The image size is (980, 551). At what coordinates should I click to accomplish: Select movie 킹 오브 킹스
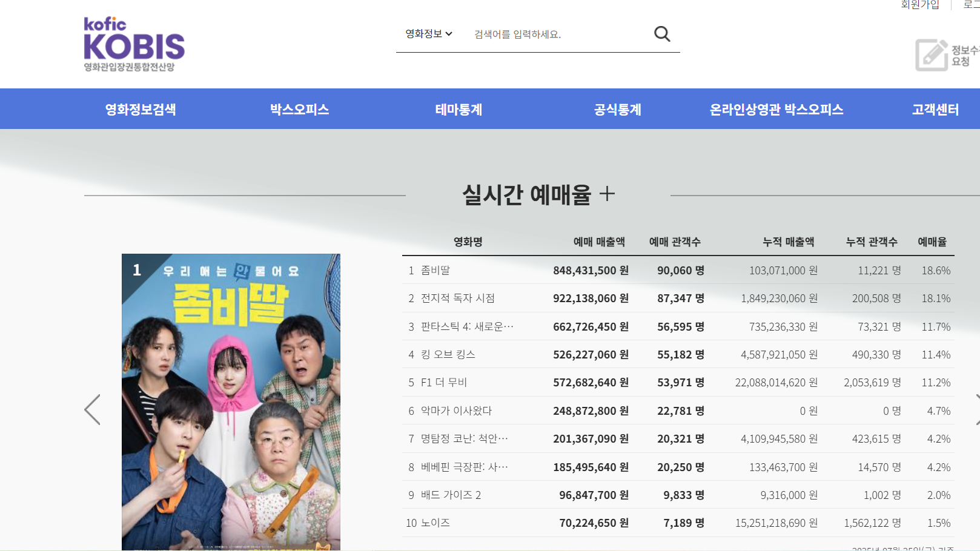(x=448, y=354)
